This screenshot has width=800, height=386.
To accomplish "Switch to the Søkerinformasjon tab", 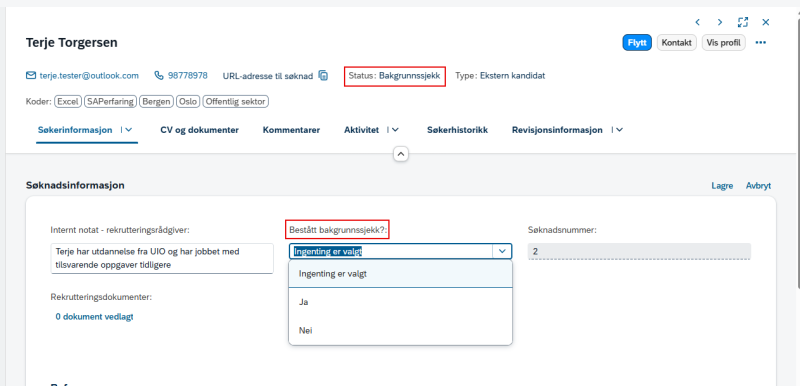I will point(75,130).
